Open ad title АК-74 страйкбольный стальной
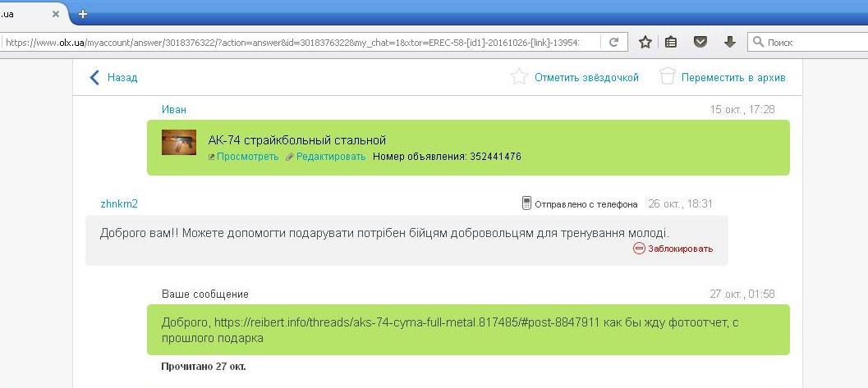Screen dimensions: 868x388 coord(297,139)
